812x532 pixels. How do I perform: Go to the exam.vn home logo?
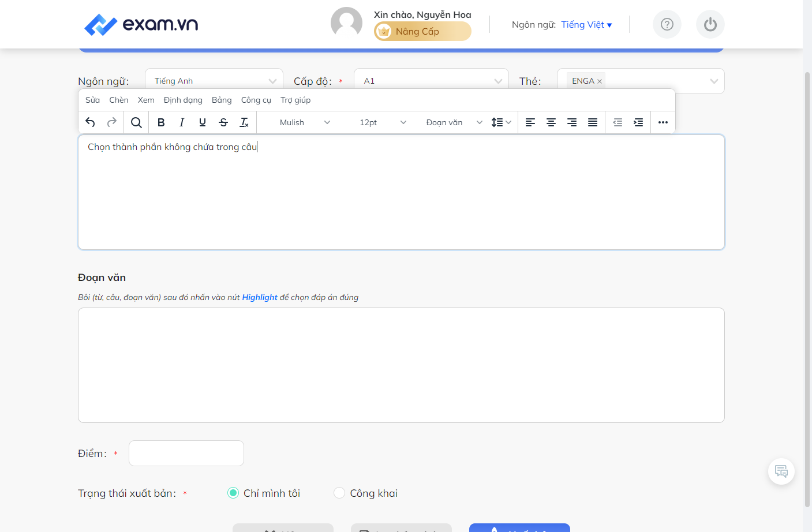(x=141, y=24)
